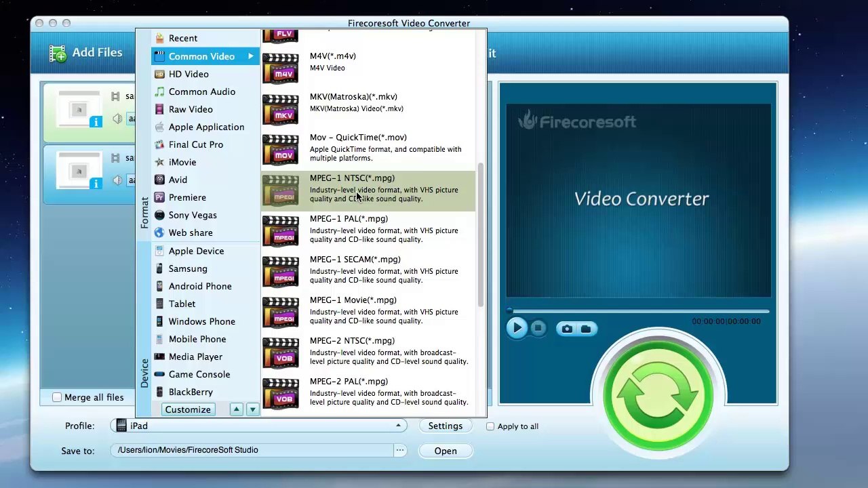
Task: Click the MKV(Matroska)(*.mkv) text
Action: pyautogui.click(x=353, y=97)
